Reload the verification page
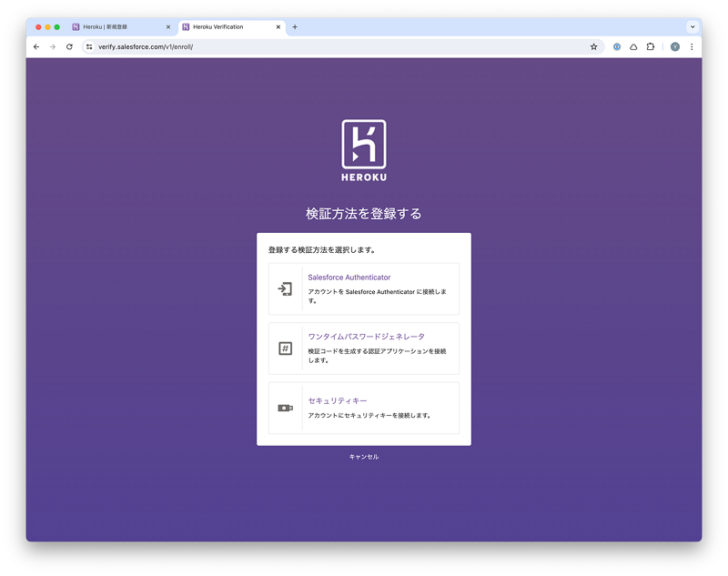This screenshot has width=728, height=576. point(69,46)
